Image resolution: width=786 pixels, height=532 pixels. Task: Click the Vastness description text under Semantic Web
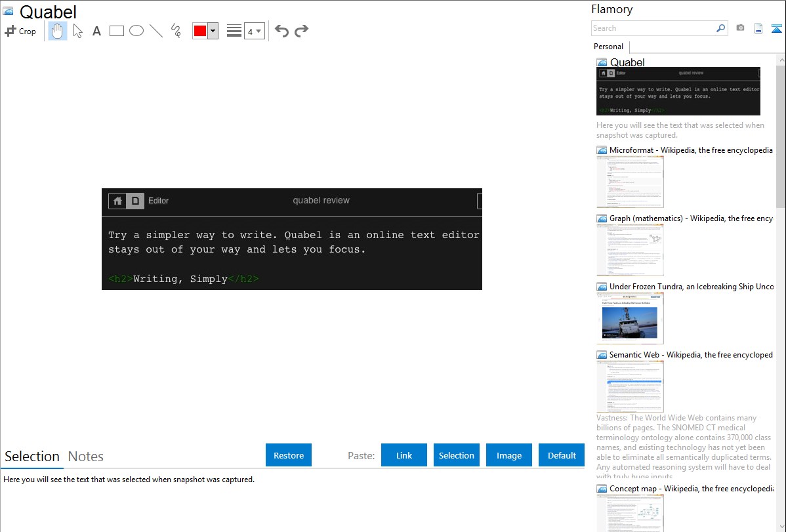[684, 447]
